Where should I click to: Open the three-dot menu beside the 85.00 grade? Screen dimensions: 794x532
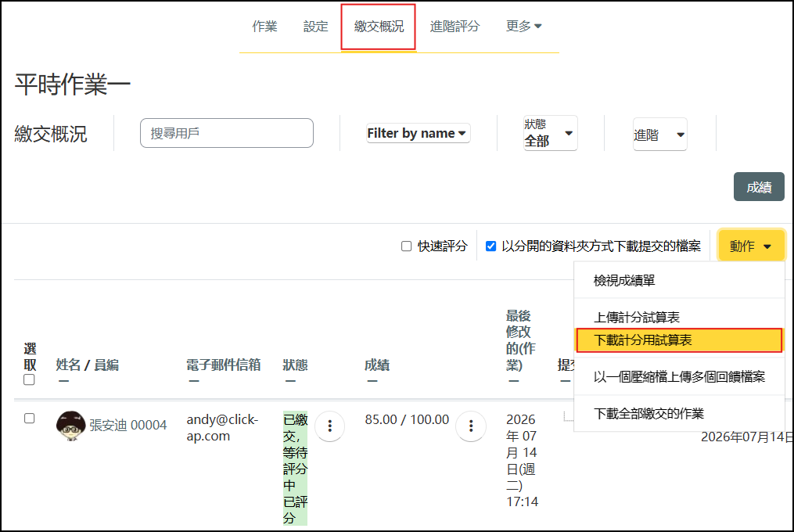coord(471,426)
